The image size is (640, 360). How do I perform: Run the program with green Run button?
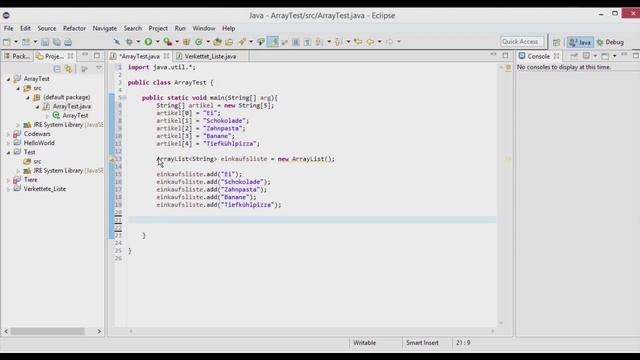[x=148, y=42]
